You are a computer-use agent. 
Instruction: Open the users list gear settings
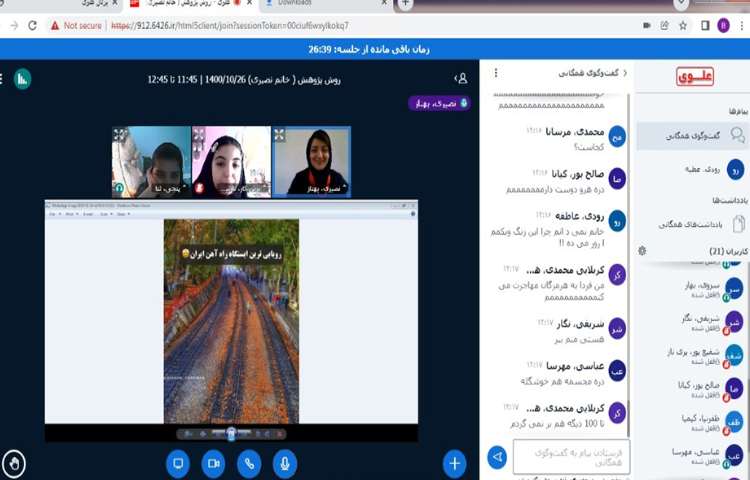click(x=642, y=250)
